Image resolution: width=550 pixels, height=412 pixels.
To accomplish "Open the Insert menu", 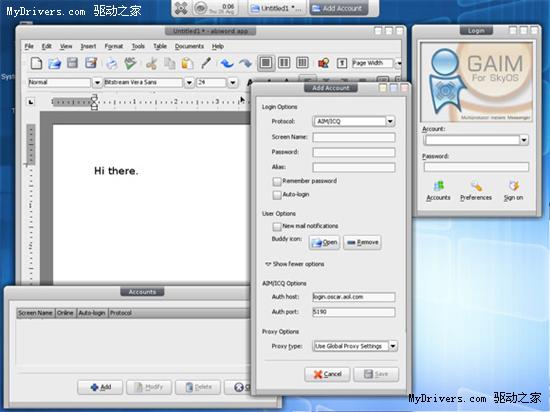I will coord(88,46).
